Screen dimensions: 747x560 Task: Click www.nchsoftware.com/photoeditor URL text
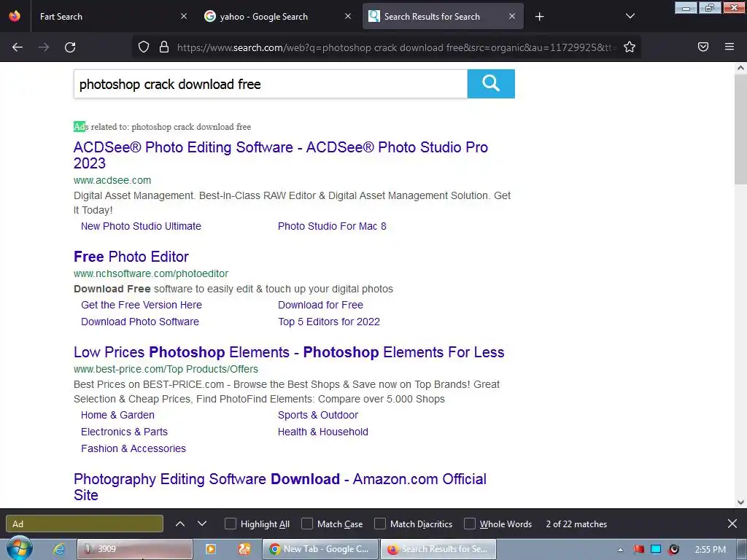(x=151, y=274)
